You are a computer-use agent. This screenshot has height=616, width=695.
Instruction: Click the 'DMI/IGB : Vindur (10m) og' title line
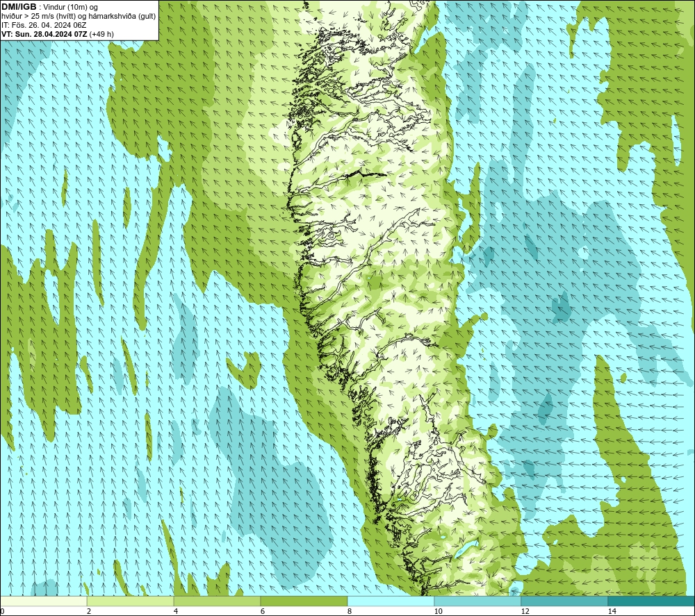point(49,7)
